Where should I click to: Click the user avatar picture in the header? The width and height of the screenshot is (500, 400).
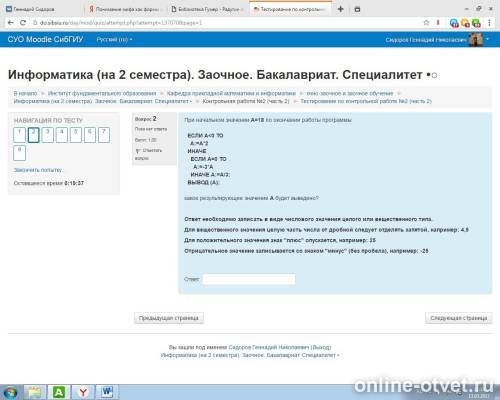click(x=476, y=39)
